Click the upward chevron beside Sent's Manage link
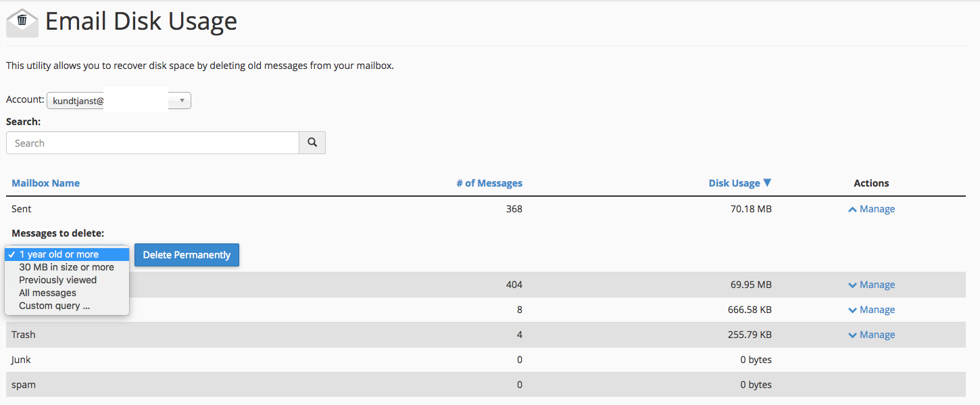This screenshot has height=405, width=980. (852, 209)
